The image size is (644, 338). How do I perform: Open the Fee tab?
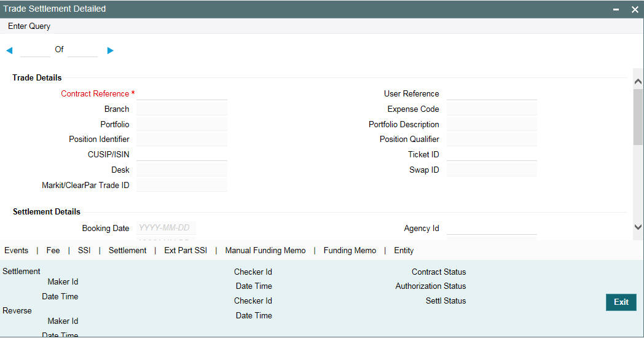click(x=53, y=251)
